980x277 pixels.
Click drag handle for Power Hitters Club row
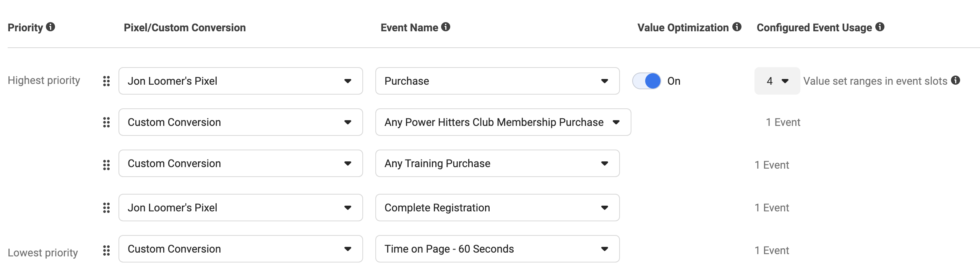(107, 122)
